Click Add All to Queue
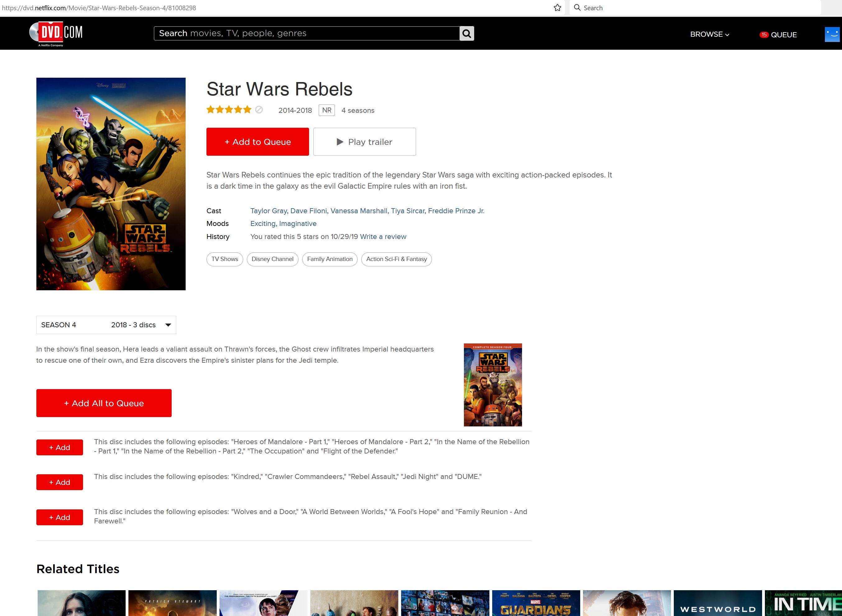The image size is (842, 616). point(104,403)
